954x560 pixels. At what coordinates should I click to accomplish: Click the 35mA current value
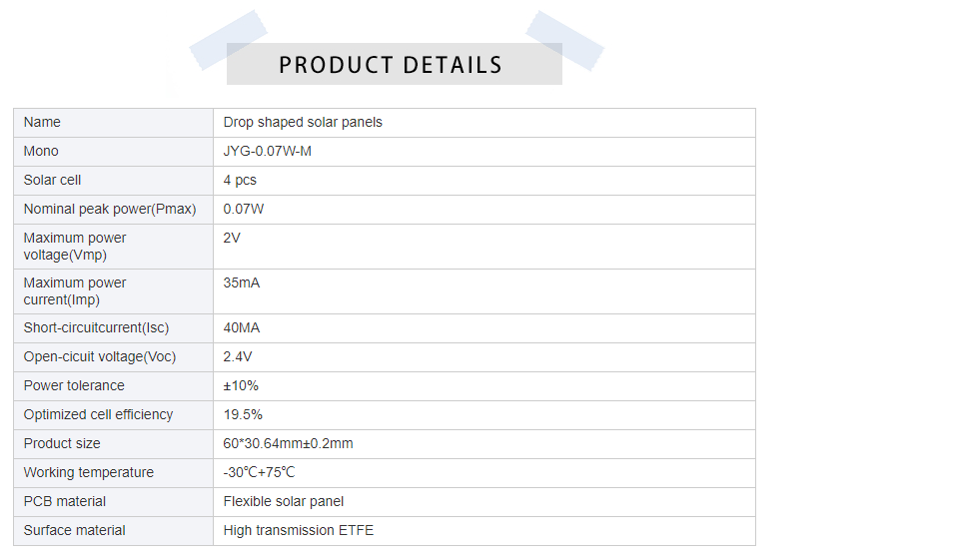tap(242, 283)
